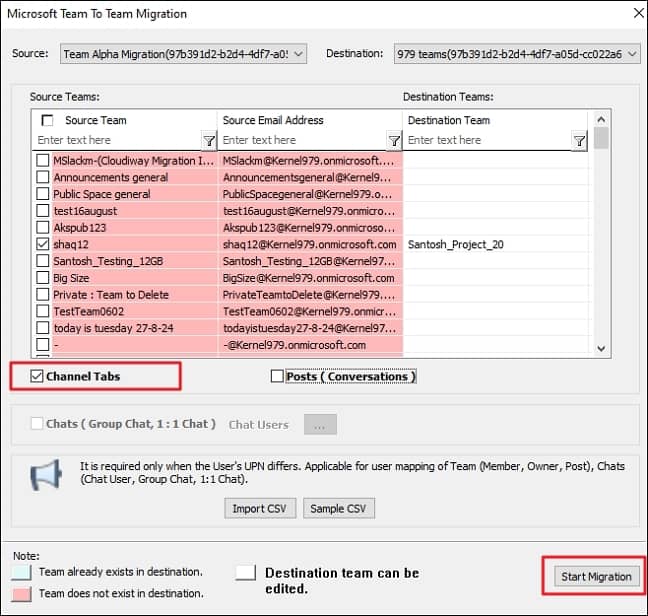This screenshot has width=648, height=616.
Task: Uncheck the Channel Tabs option
Action: [x=37, y=376]
